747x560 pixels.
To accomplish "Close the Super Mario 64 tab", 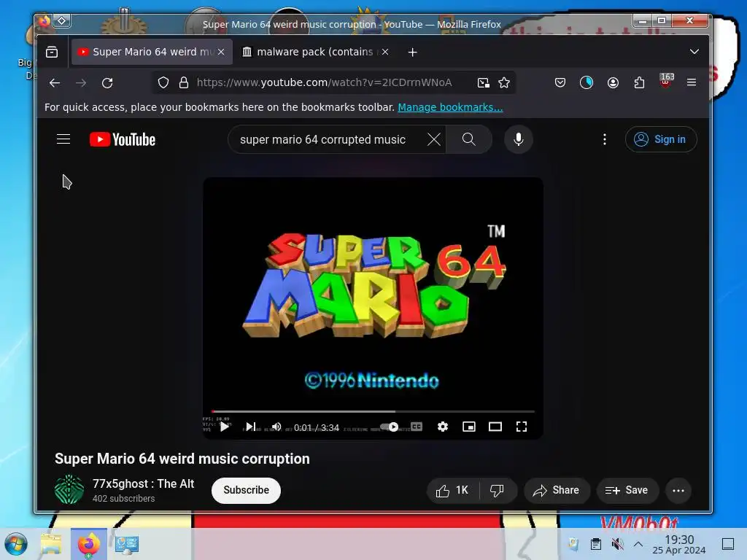I will (x=221, y=52).
